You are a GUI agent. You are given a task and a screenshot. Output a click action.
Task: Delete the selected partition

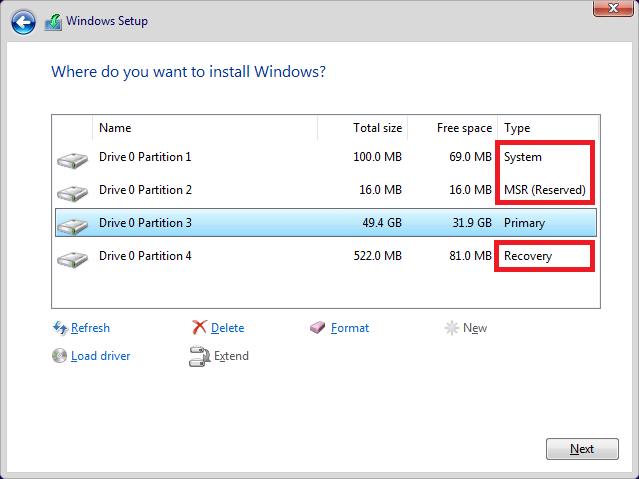pyautogui.click(x=227, y=328)
